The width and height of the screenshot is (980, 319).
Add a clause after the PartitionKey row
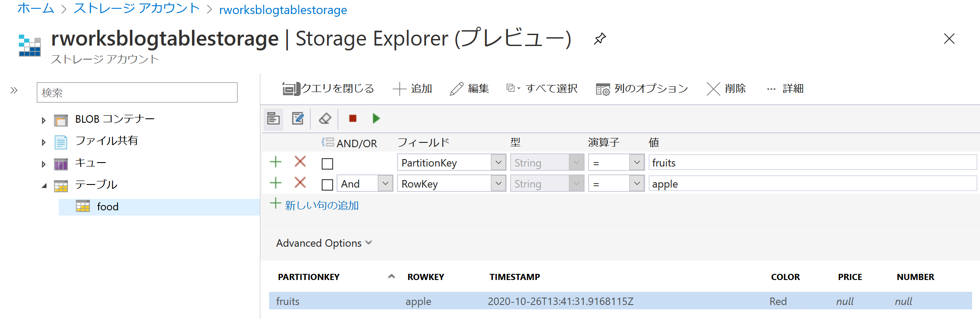tap(276, 162)
